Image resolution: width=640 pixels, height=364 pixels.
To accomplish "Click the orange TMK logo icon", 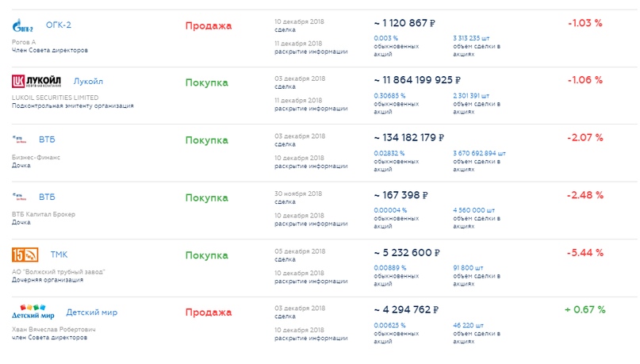I will [25, 255].
